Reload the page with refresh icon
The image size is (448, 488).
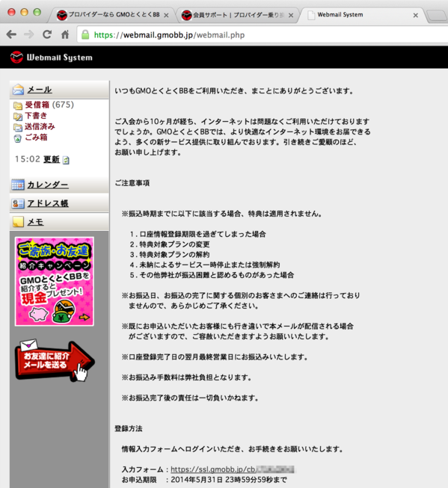click(47, 34)
